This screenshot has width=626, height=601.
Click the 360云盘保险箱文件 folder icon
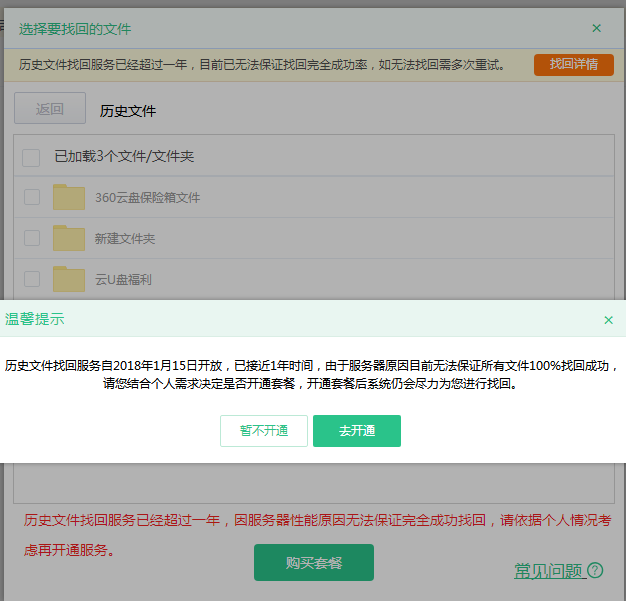click(69, 197)
